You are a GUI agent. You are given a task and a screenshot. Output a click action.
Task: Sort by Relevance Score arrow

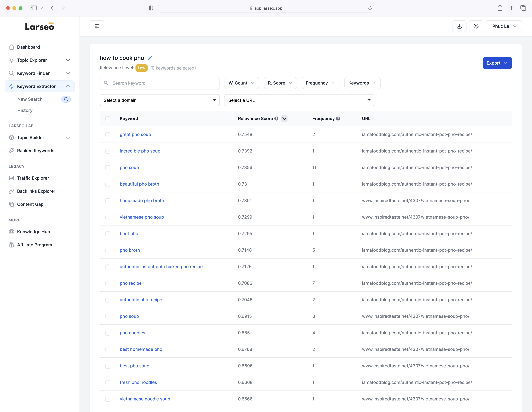point(284,119)
